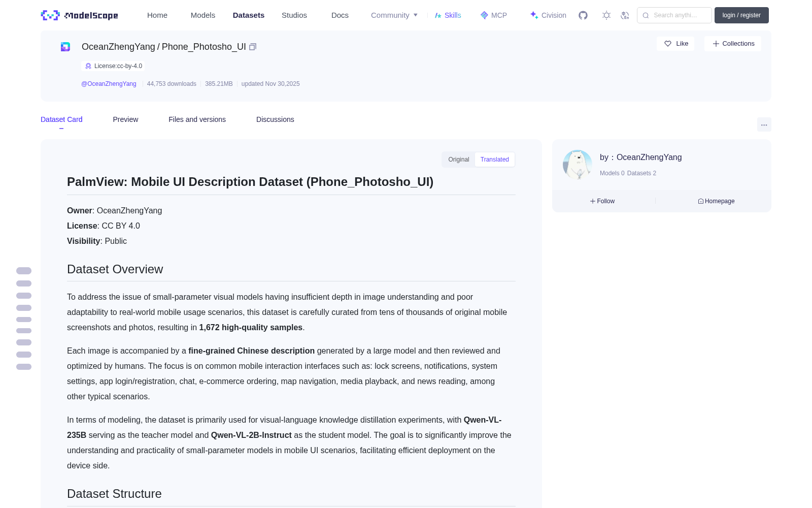Click the heart Like button
Screen dimensions: 812x508
(675, 44)
